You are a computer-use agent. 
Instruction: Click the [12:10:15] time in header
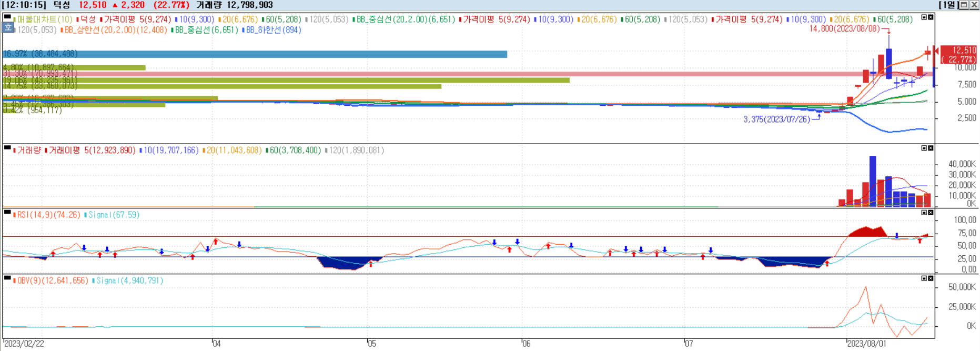(24, 5)
